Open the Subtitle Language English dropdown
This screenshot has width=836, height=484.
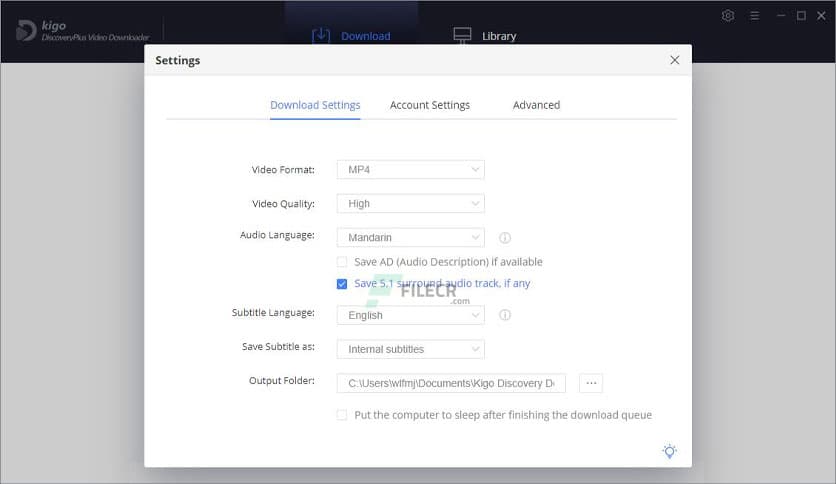(411, 315)
